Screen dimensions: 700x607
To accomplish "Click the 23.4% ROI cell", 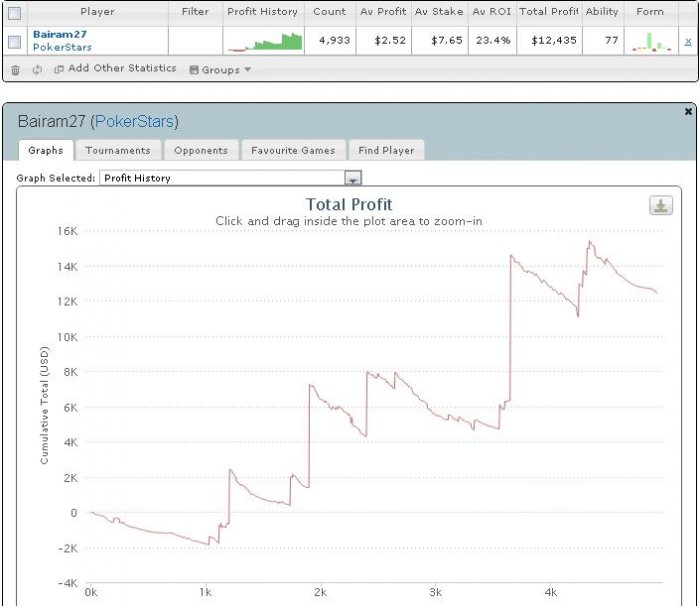I will coord(493,41).
